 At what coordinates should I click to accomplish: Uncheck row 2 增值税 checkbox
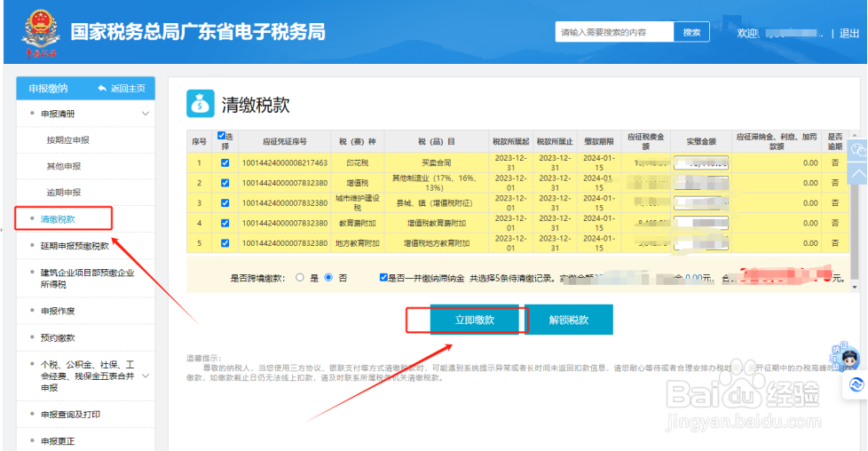[225, 183]
